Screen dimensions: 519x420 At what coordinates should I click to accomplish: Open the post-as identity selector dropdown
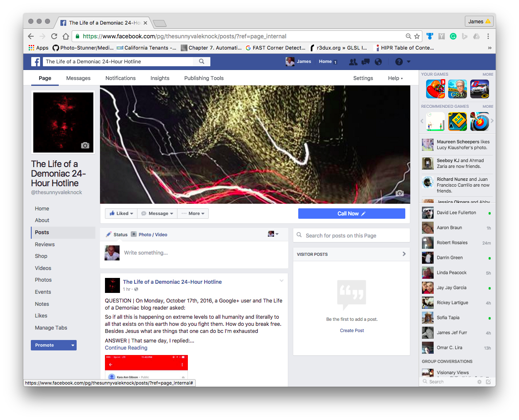[273, 234]
